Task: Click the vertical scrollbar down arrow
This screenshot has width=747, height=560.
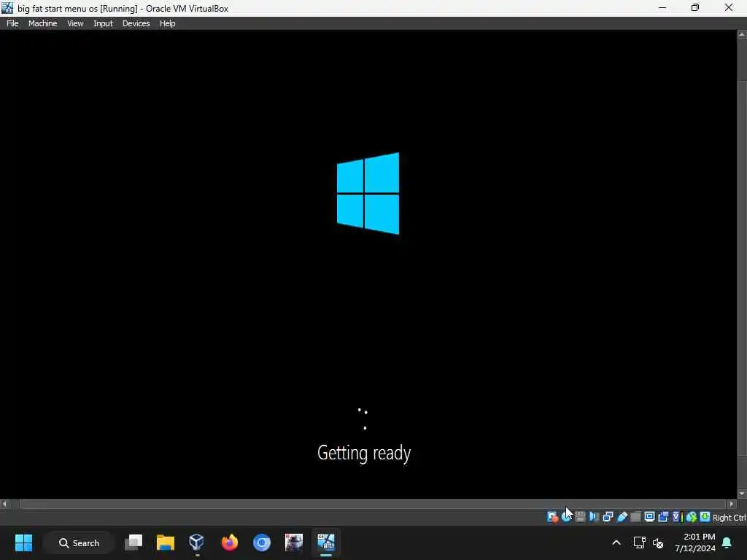Action: 742,494
